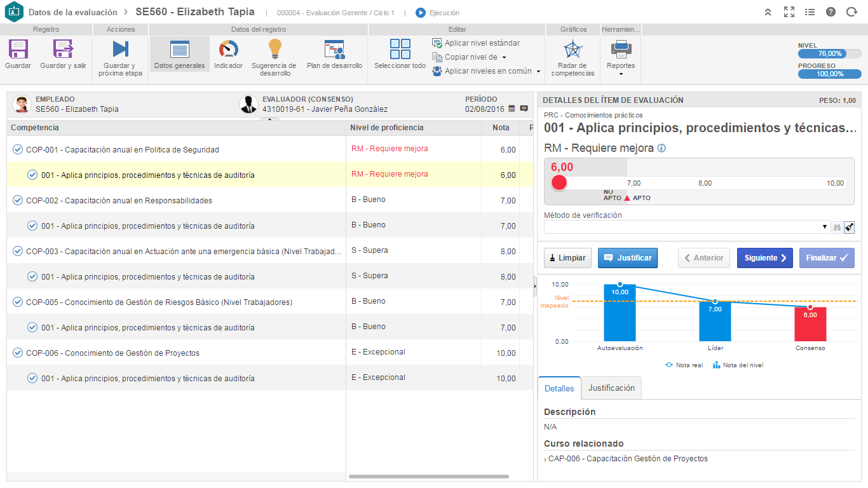This screenshot has width=868, height=488.
Task: Open the Indicador gauge icon
Action: pos(228,50)
